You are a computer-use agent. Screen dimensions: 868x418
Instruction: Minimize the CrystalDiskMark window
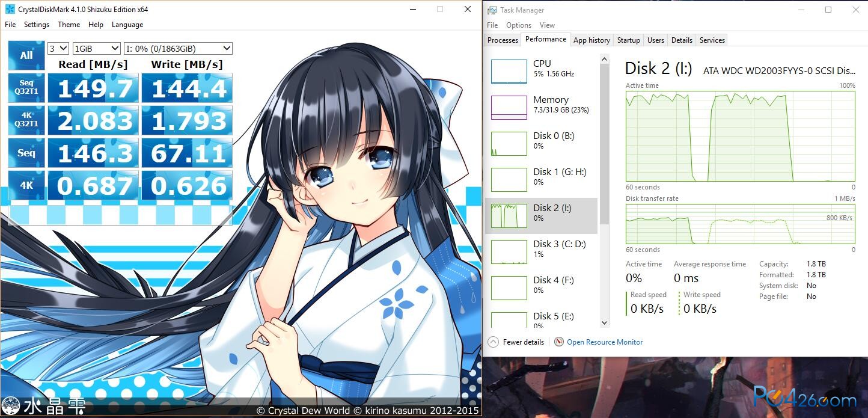click(x=412, y=10)
